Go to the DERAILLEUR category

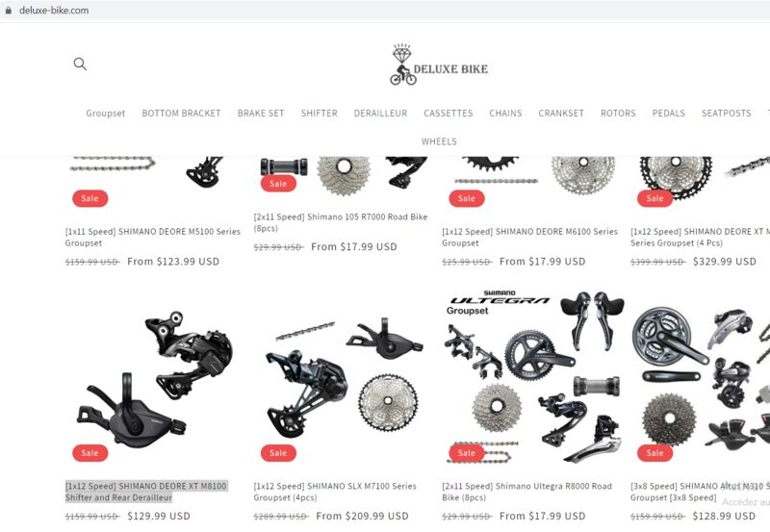tap(380, 114)
